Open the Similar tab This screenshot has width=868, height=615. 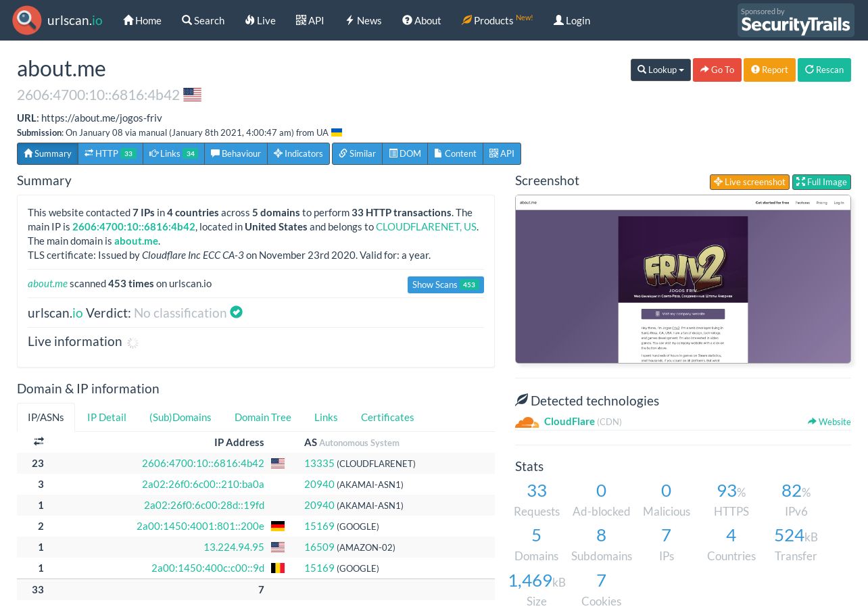[357, 153]
